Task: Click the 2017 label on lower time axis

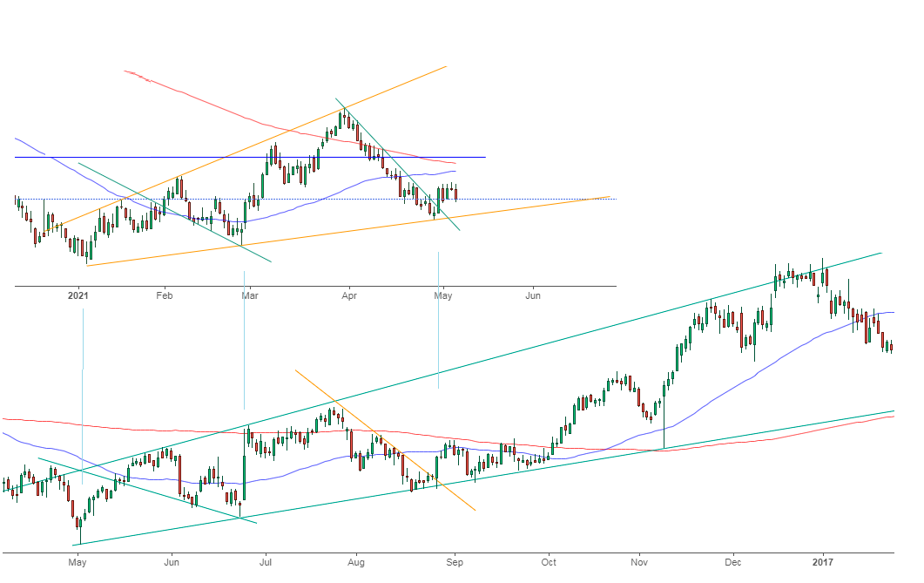Action: pyautogui.click(x=823, y=562)
